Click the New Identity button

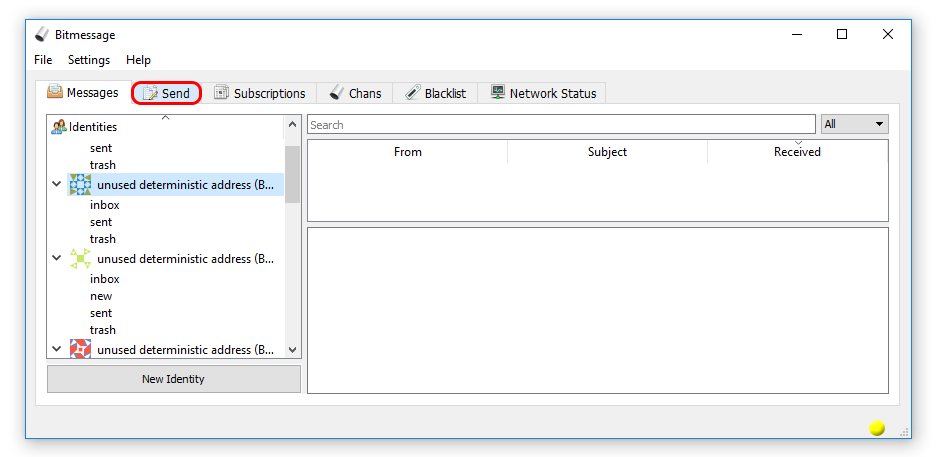tap(173, 379)
